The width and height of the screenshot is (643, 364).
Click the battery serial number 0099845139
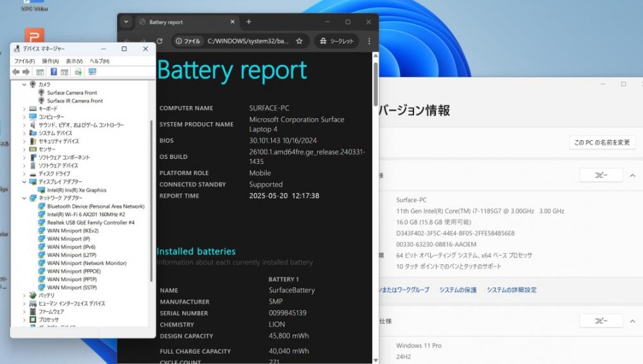pyautogui.click(x=287, y=313)
